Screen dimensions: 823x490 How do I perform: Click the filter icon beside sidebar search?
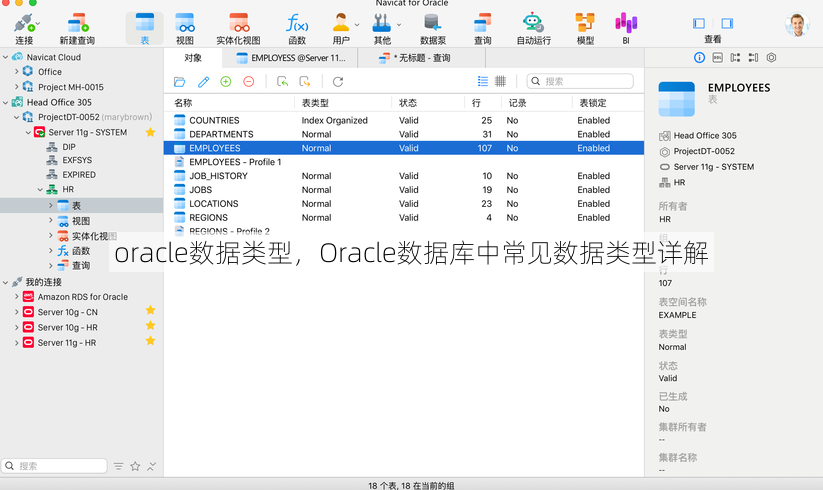(x=119, y=466)
